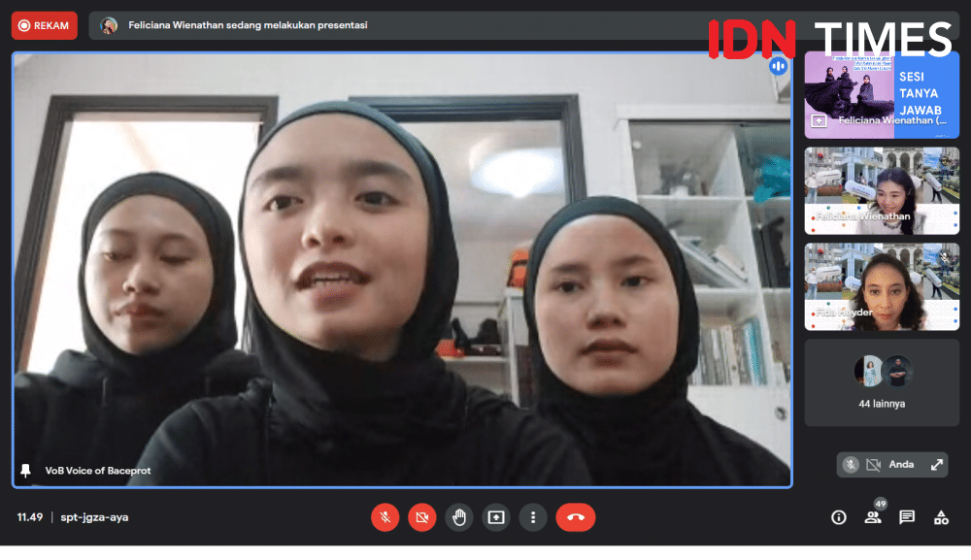
Task: Turn on the camera in bottom toolbar
Action: [x=421, y=517]
